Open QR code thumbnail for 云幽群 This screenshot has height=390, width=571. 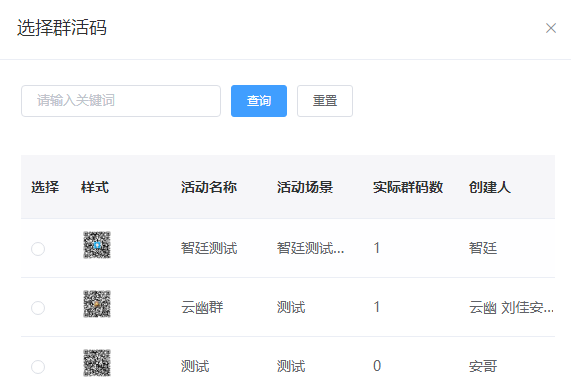(x=97, y=304)
